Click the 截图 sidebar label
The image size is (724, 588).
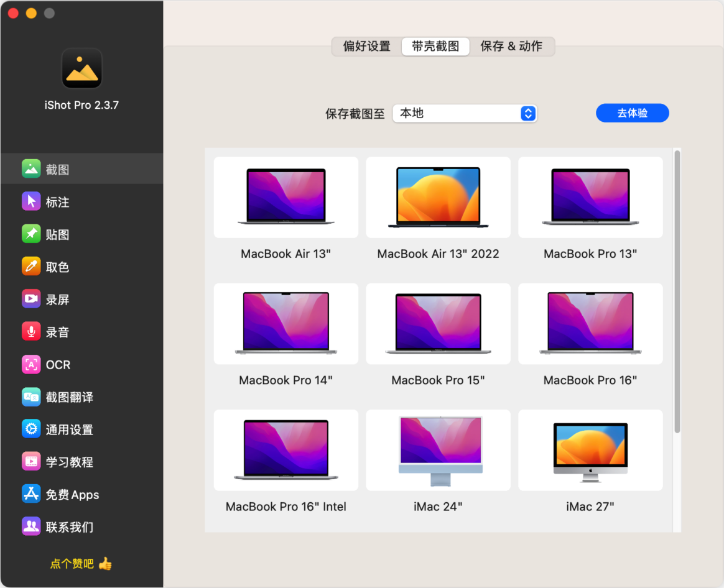(57, 170)
